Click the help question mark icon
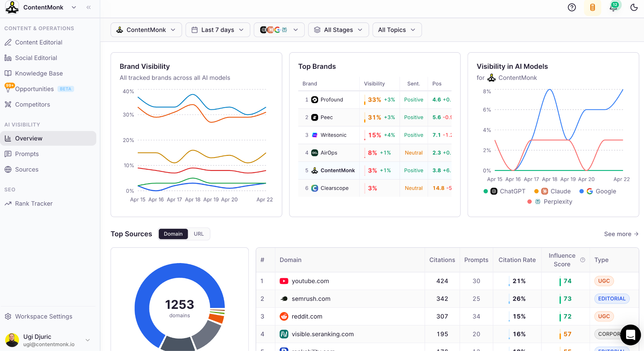 click(572, 7)
